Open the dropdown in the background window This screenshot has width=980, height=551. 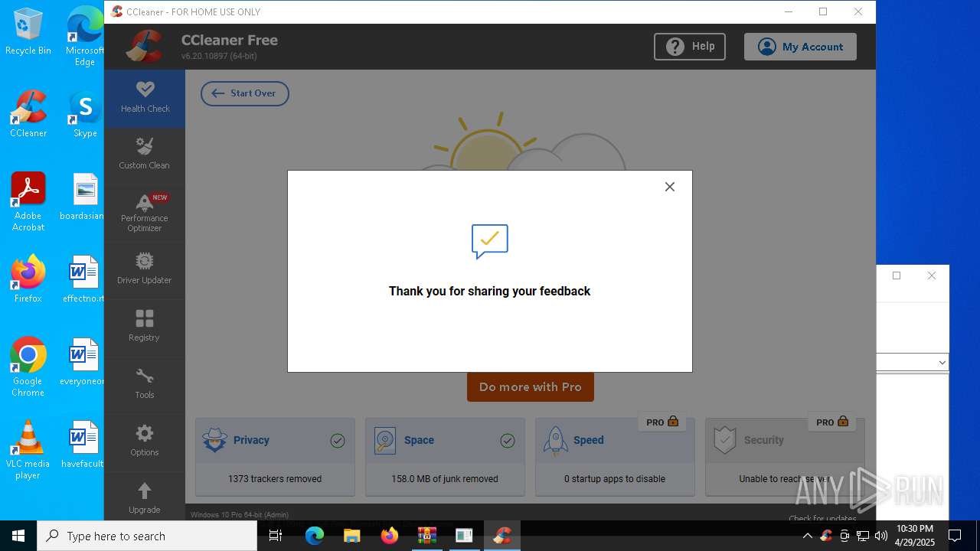[x=942, y=363]
